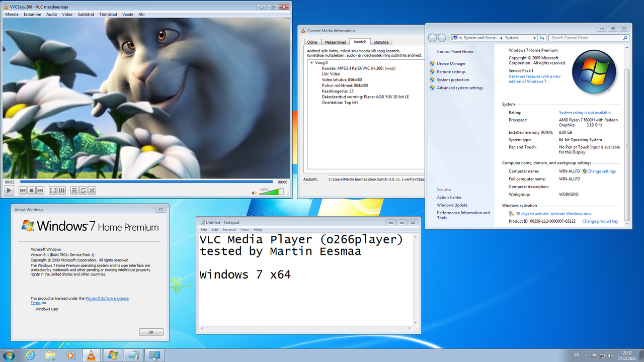Skip to next media in VLC
This screenshot has height=362, width=644.
click(40, 191)
